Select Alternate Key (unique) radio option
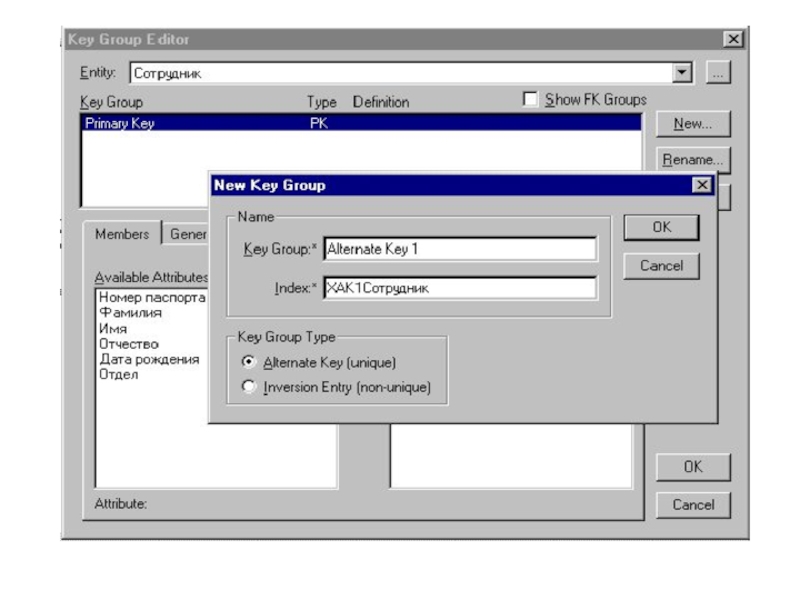The height and width of the screenshot is (600, 800). point(250,363)
